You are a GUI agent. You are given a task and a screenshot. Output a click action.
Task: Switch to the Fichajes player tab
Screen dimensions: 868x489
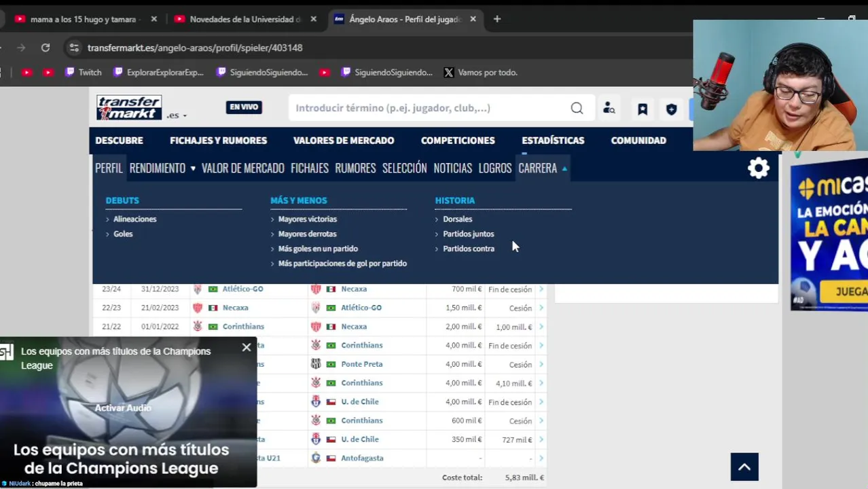[x=310, y=168]
